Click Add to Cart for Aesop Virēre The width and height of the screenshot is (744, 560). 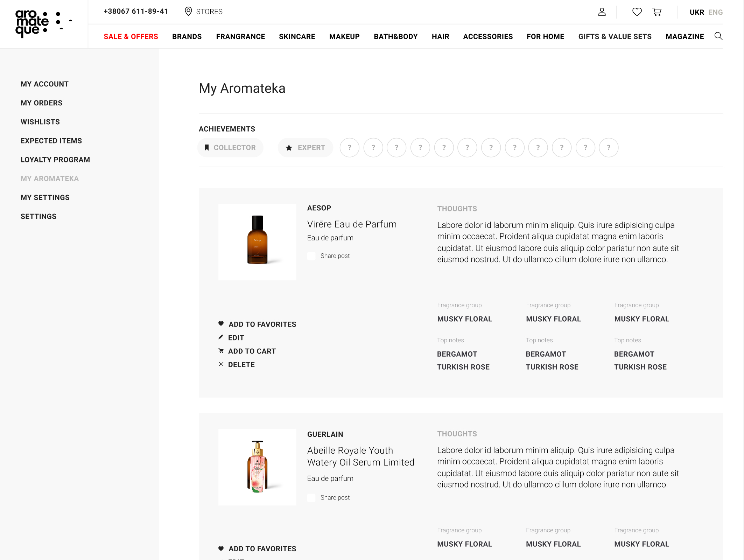point(252,351)
